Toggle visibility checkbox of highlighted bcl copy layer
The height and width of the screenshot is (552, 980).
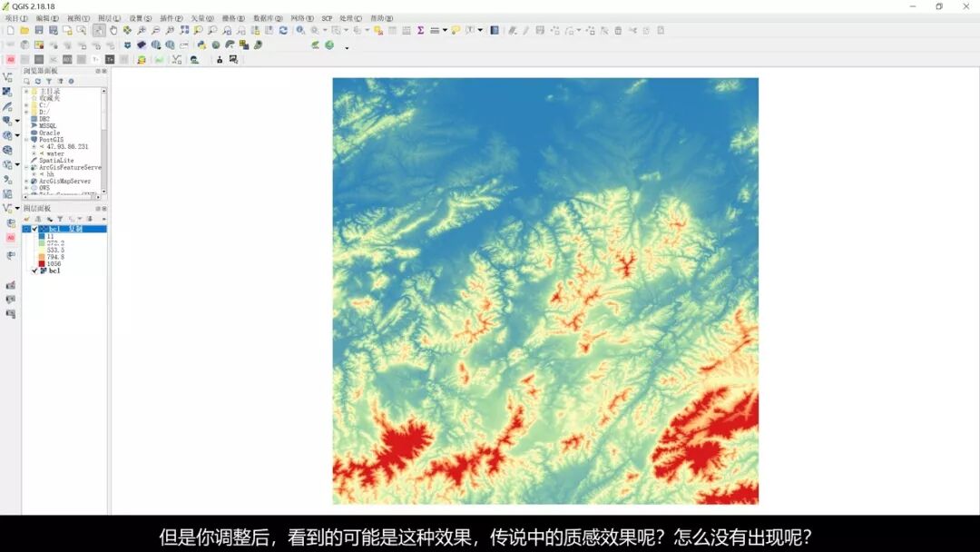35,229
